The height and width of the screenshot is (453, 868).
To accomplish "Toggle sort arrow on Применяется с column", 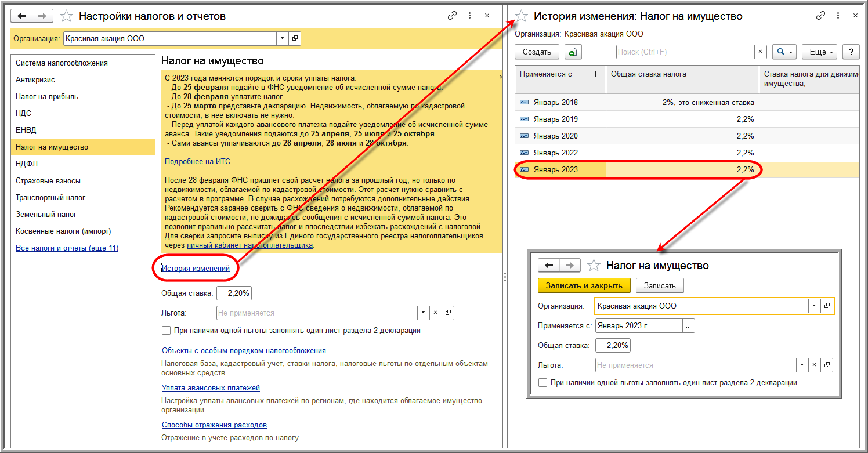I will 595,74.
